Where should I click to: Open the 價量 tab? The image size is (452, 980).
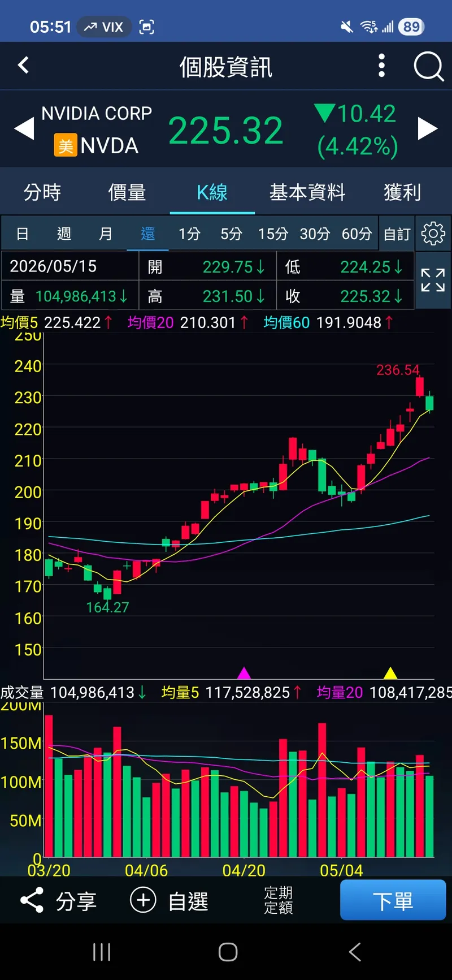[x=127, y=192]
